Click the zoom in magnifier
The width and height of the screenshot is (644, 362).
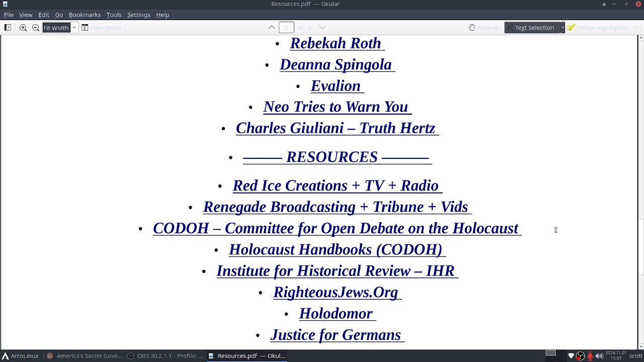[x=23, y=28]
